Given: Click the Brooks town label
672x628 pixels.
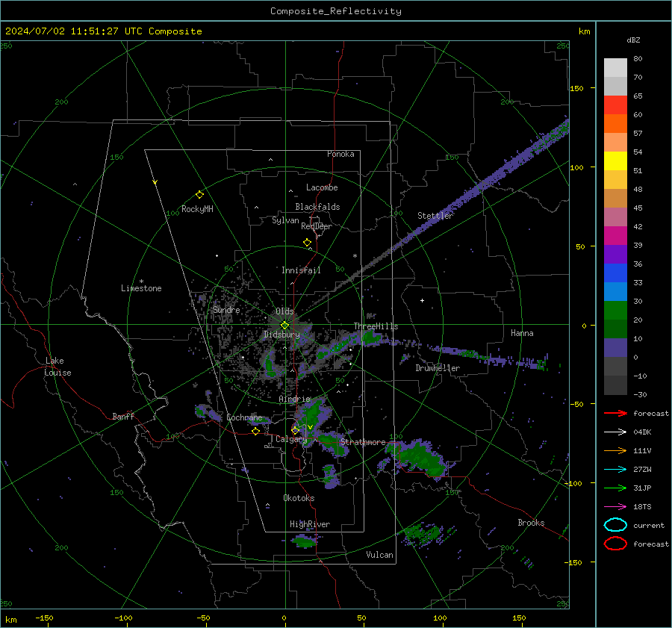Looking at the screenshot, I should click(531, 523).
